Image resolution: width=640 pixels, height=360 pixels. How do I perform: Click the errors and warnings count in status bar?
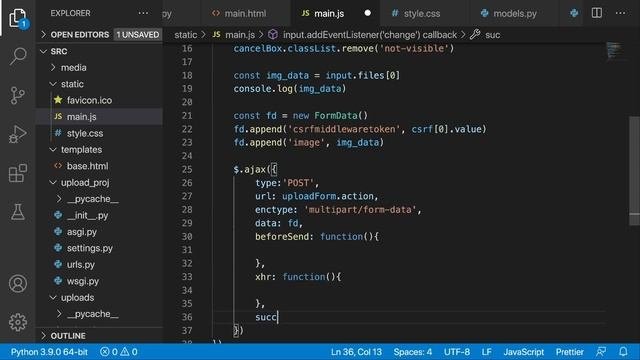[x=119, y=352]
